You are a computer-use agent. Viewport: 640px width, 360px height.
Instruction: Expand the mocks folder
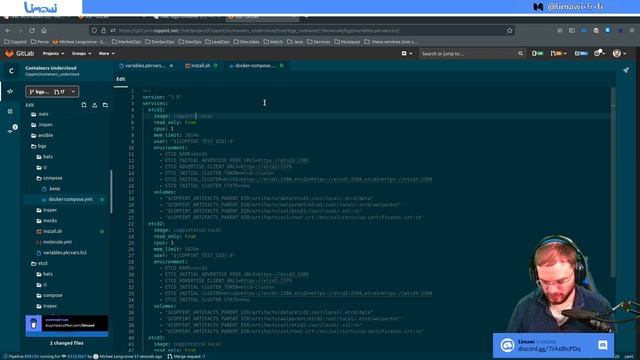(47, 221)
